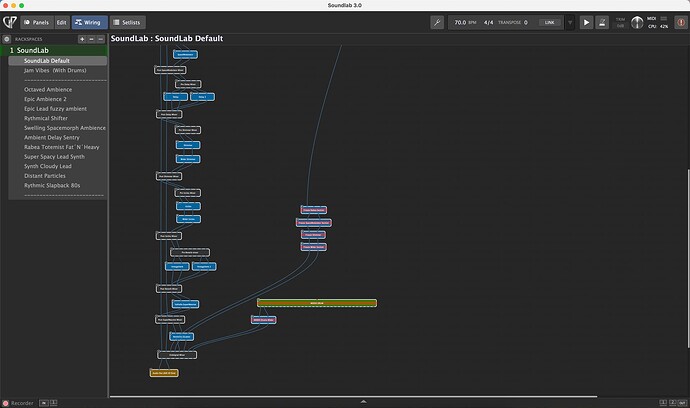The width and height of the screenshot is (690, 408).
Task: Select the Distant Particles variation
Action: pos(58,176)
